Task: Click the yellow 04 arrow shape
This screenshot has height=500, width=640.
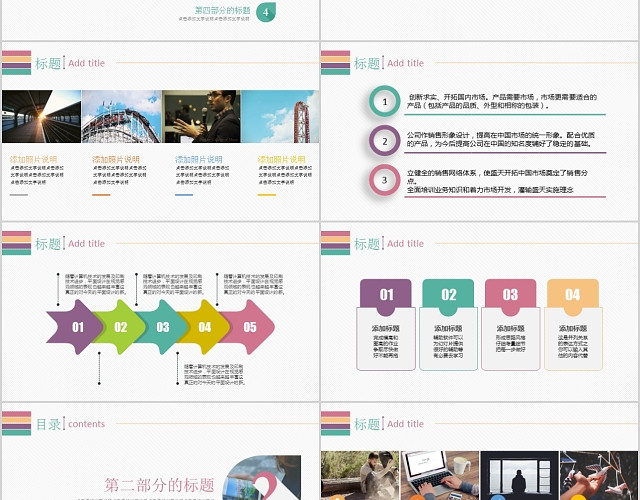Action: click(205, 327)
